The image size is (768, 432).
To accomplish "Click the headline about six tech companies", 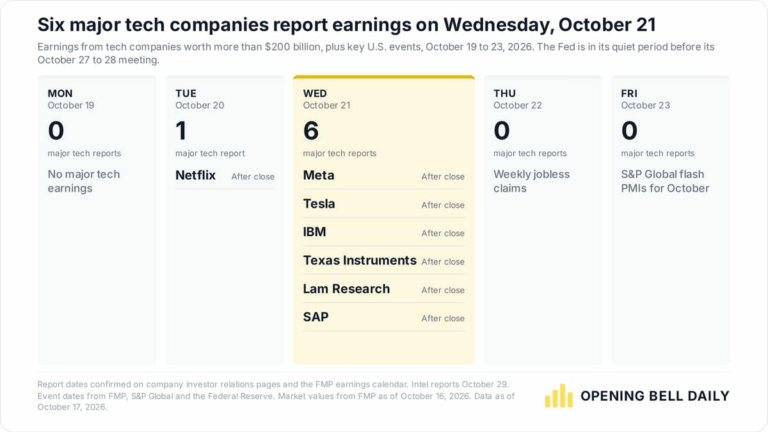I will 347,24.
